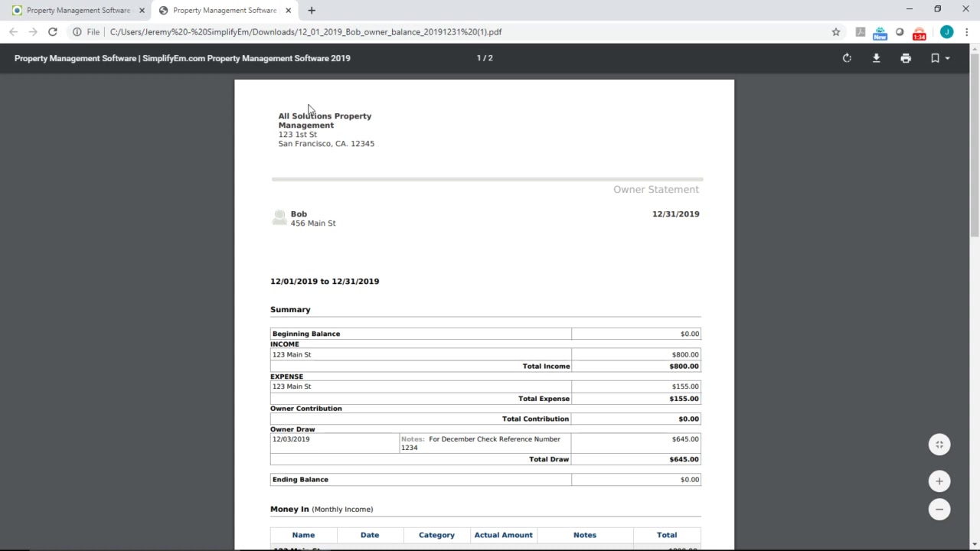View site information for the file

tap(77, 32)
